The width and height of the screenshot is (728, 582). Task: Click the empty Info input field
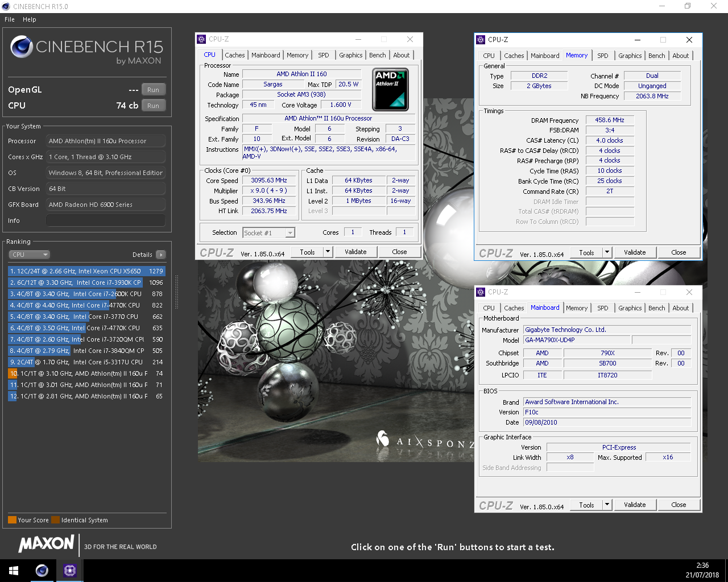106,221
